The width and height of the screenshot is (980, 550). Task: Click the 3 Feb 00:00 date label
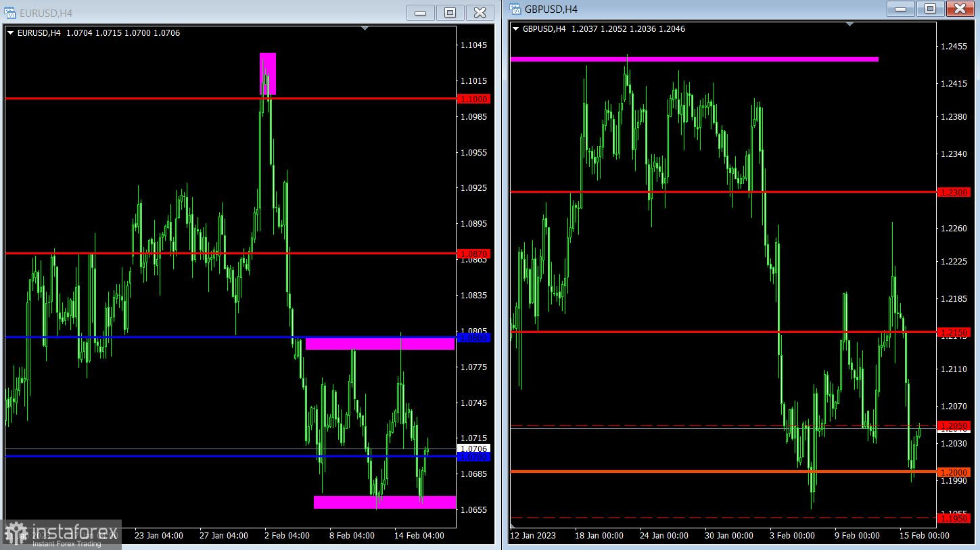coord(792,535)
